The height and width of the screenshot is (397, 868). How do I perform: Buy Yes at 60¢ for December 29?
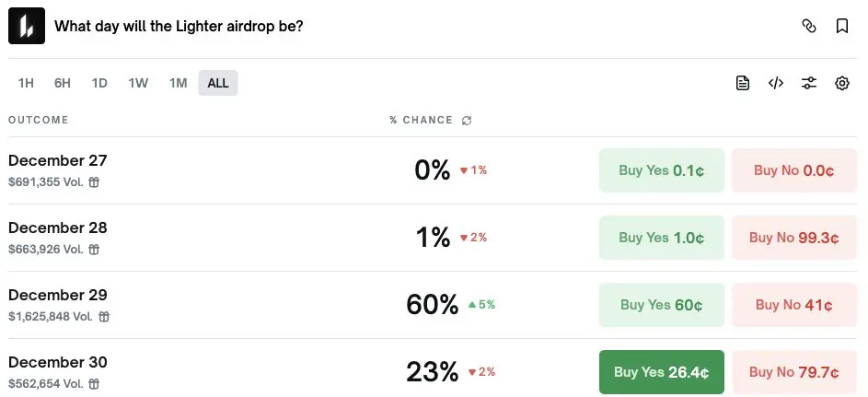click(x=661, y=305)
